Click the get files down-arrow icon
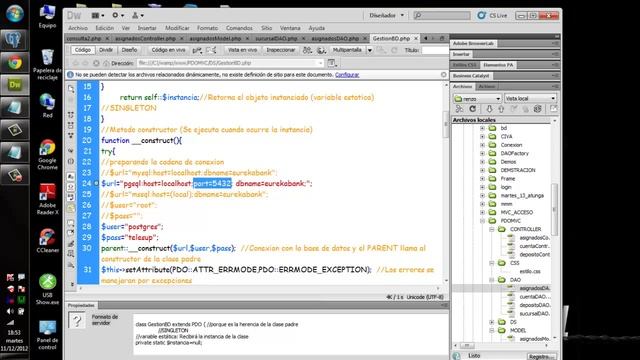Screen dimensions: 640x360 click(489, 109)
